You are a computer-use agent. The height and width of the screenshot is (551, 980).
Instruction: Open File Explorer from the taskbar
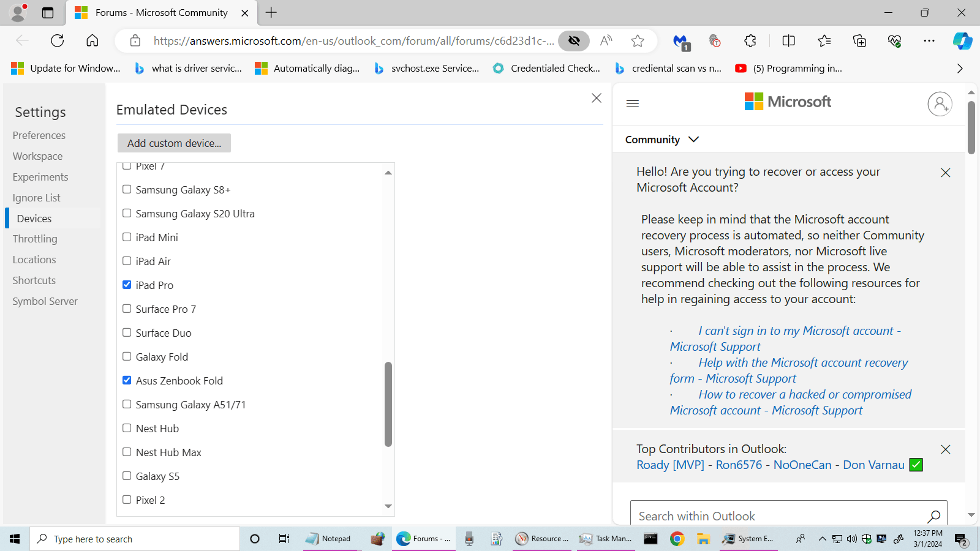703,539
